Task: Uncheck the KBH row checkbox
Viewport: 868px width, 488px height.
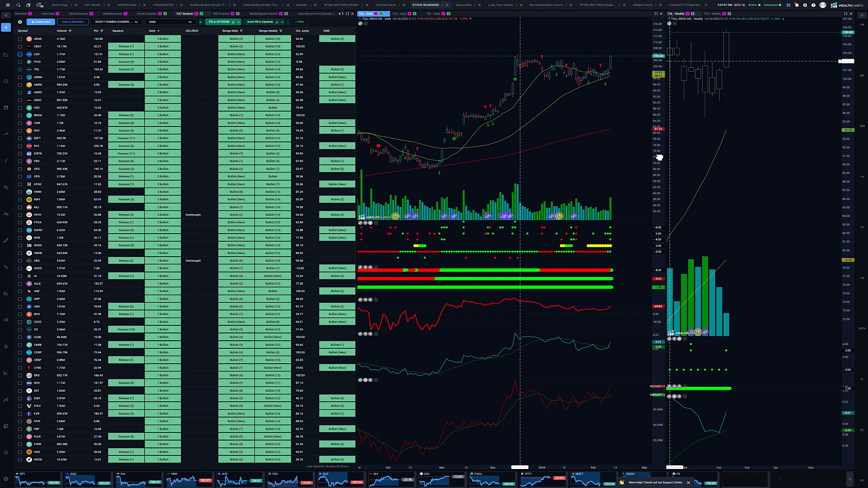Action: [20, 199]
